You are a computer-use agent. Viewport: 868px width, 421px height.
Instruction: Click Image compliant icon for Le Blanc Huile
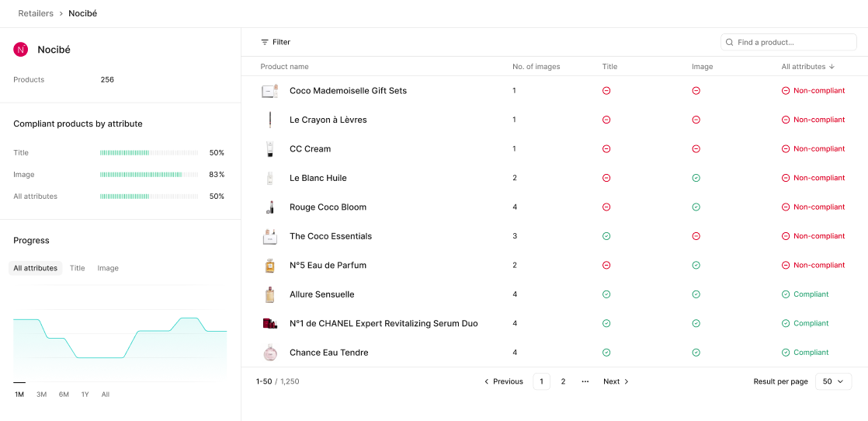696,178
